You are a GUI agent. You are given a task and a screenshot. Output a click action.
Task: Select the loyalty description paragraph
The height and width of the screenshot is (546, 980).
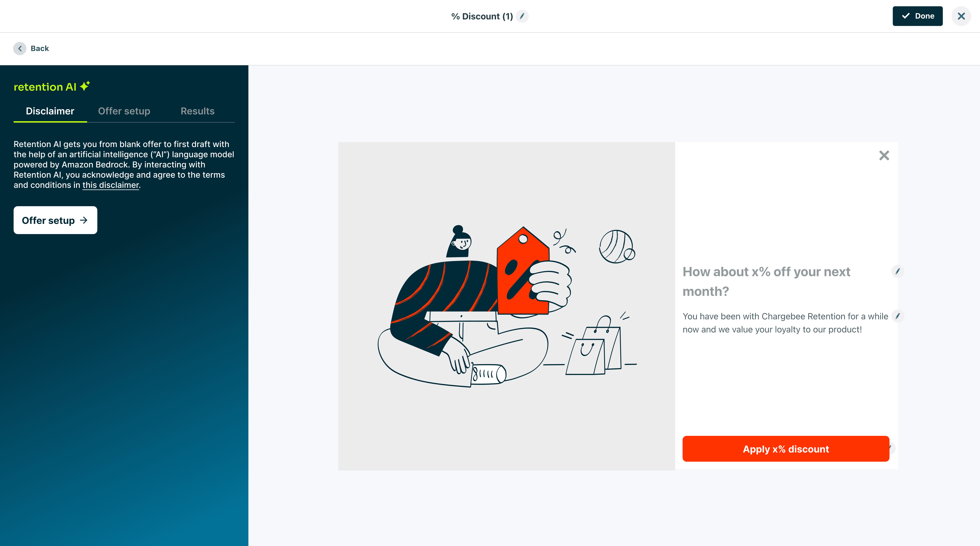tap(785, 323)
